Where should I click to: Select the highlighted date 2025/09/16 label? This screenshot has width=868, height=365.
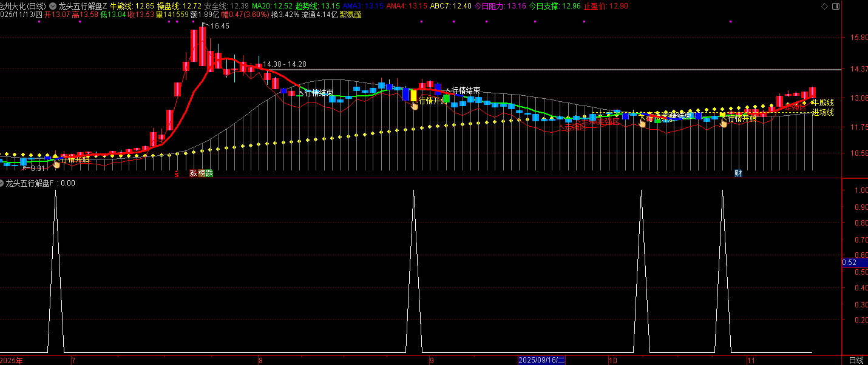[x=541, y=360]
